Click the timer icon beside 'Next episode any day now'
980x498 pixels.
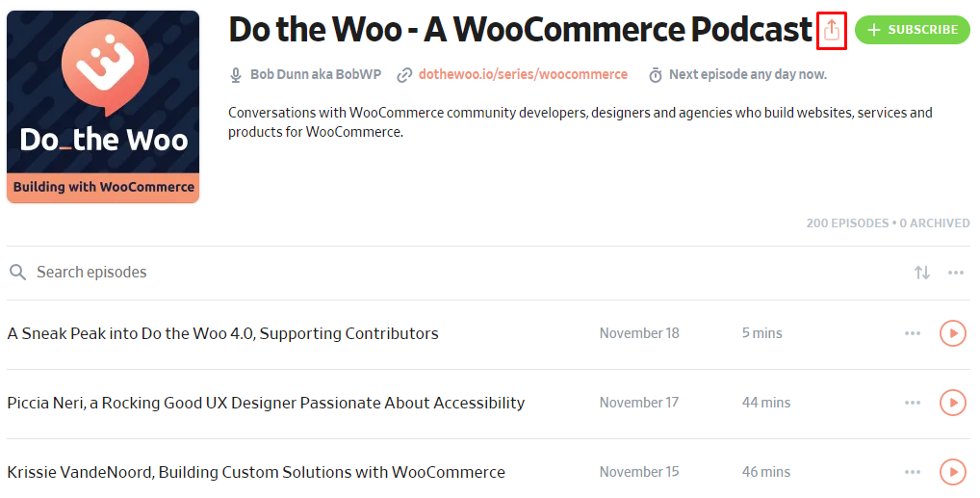click(x=656, y=74)
